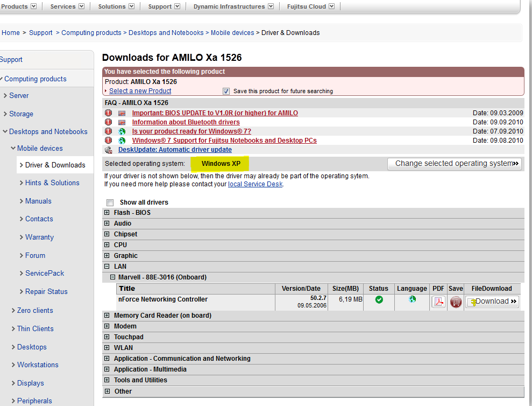
Task: Open Warranty in the sidebar
Action: pyautogui.click(x=39, y=237)
